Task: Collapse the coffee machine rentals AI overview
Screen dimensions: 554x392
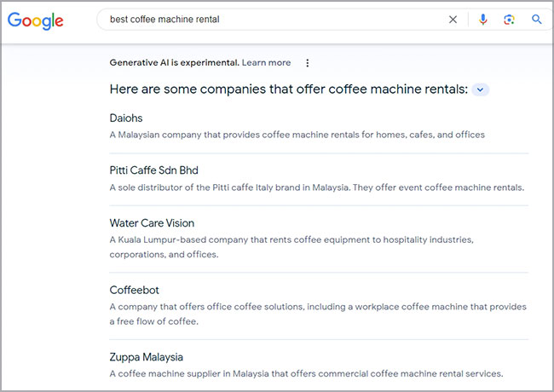Action: (481, 89)
